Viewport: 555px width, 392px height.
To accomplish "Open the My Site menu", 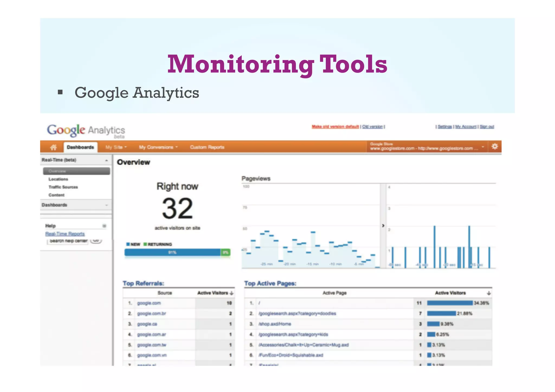I will click(116, 147).
